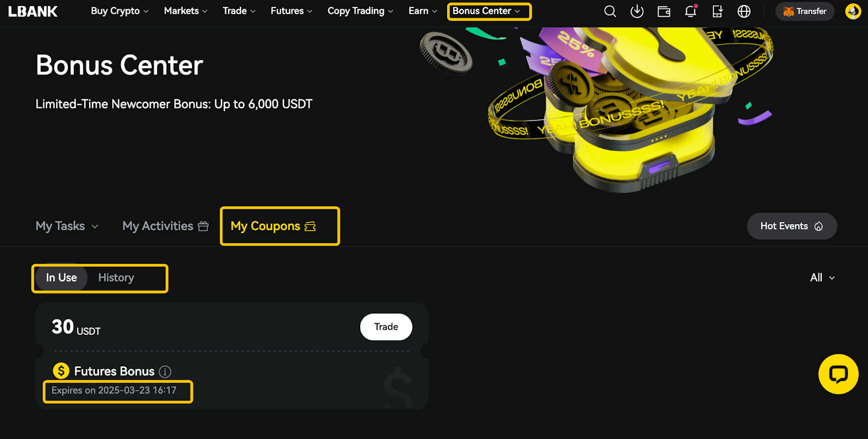
Task: Select the My Coupons tab
Action: (273, 226)
